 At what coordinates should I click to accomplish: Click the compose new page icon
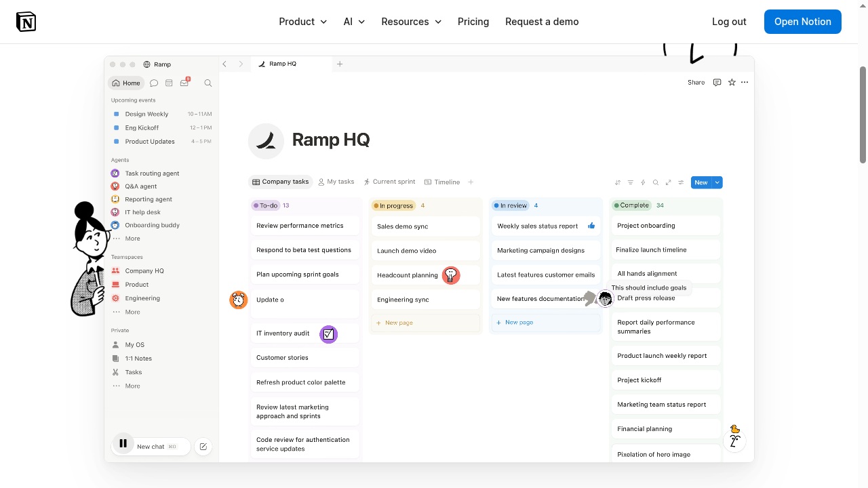coord(203,446)
